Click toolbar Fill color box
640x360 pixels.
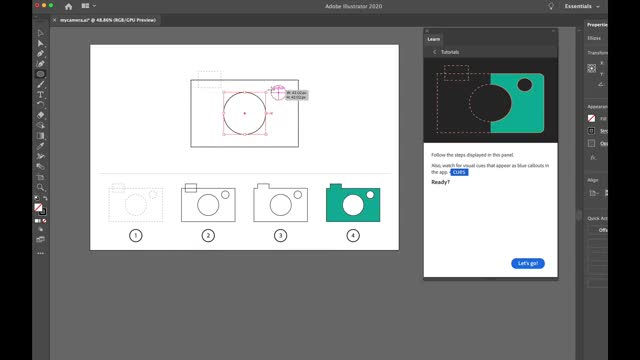38,207
